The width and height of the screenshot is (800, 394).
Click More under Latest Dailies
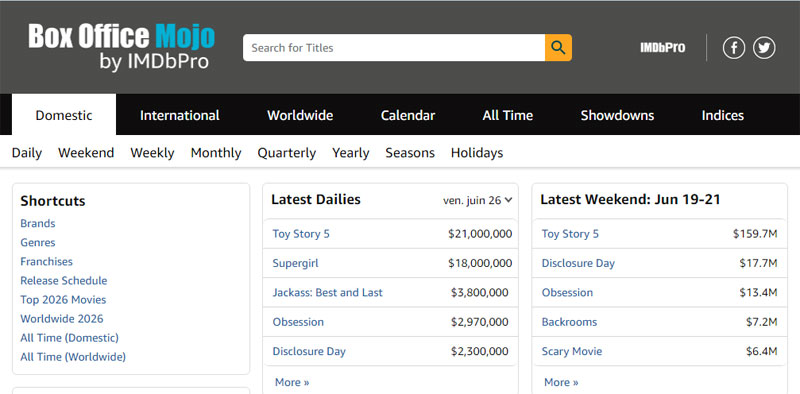(292, 382)
